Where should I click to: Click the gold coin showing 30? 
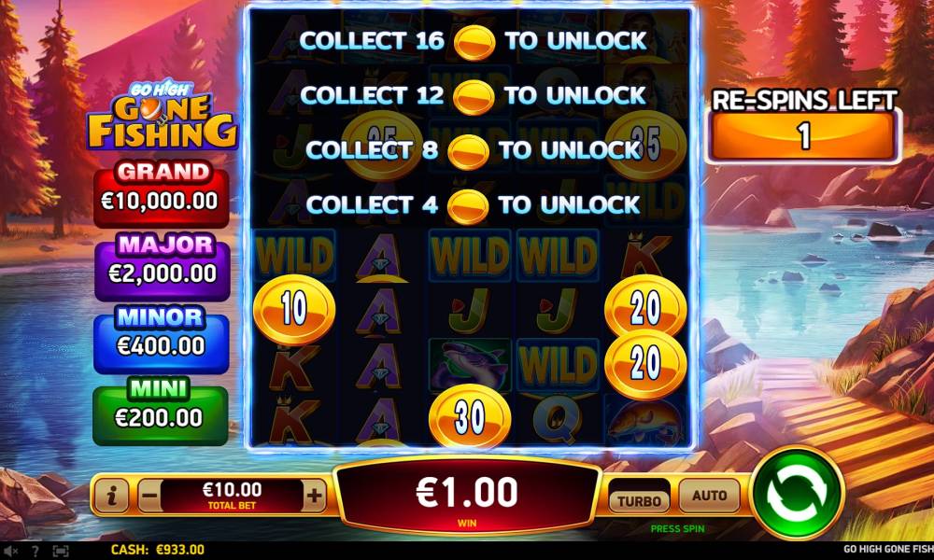click(470, 417)
